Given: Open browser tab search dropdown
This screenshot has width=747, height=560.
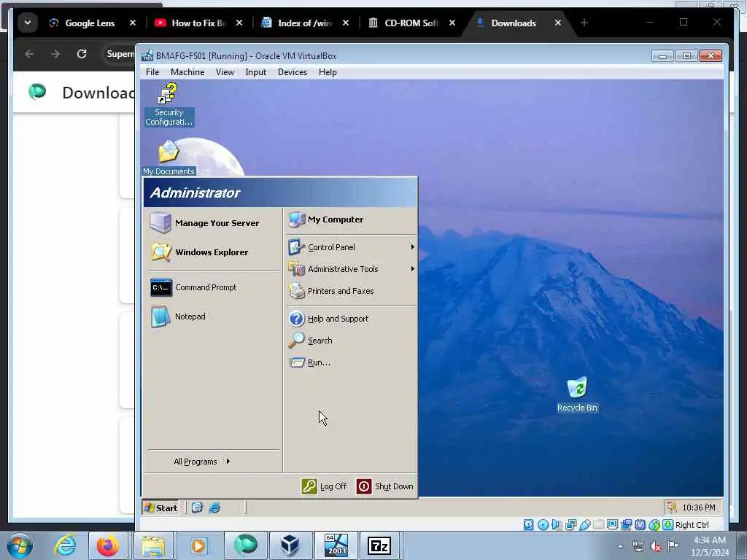Looking at the screenshot, I should [x=28, y=23].
